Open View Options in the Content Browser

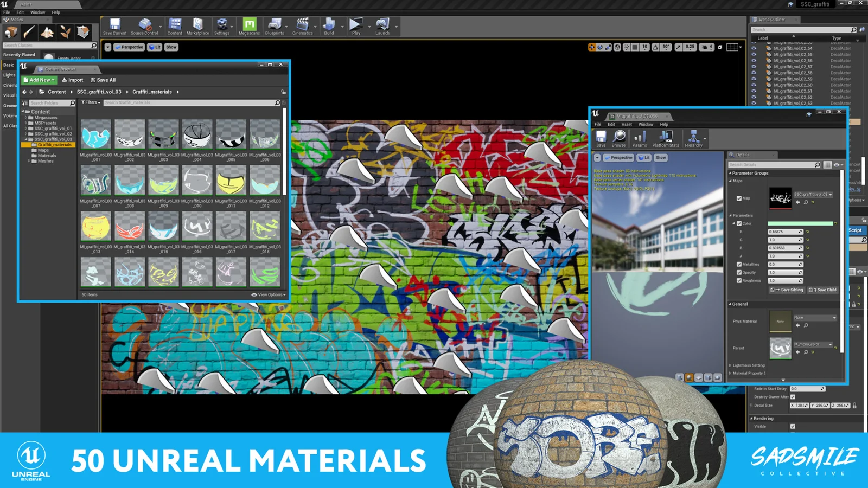click(x=269, y=294)
